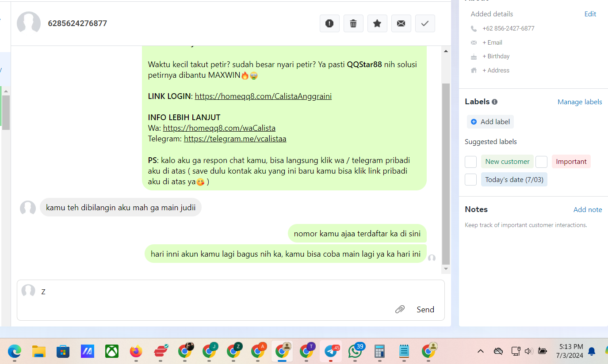Screen dimensions: 608x364
Task: Click the Important label tag
Action: 571,162
